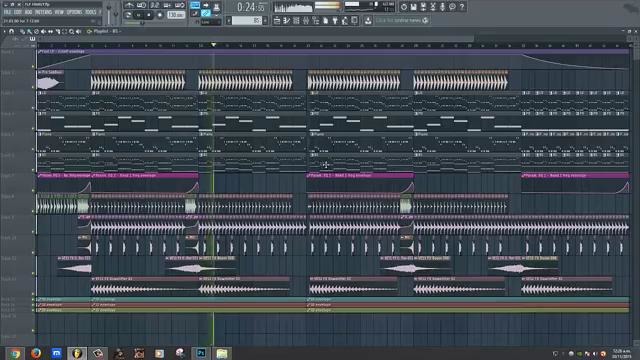This screenshot has width=640, height=360.
Task: Select the playlist playback speaker tool
Action: coord(78,31)
